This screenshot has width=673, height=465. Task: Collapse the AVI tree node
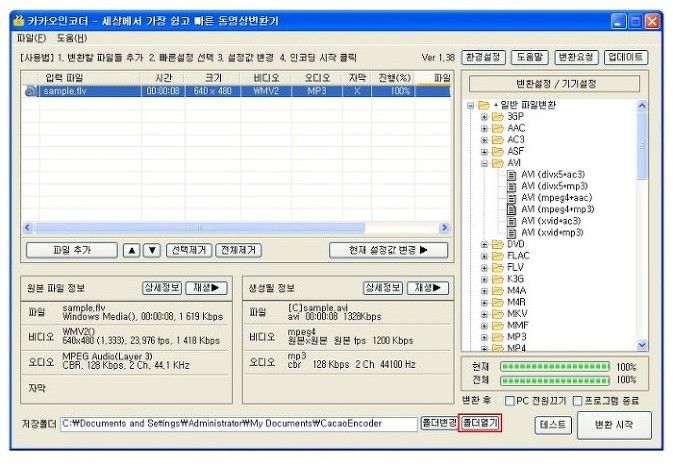(484, 163)
